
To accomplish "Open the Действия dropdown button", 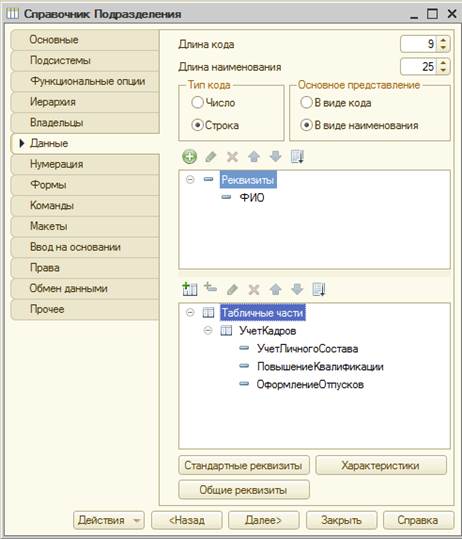I will tap(109, 520).
